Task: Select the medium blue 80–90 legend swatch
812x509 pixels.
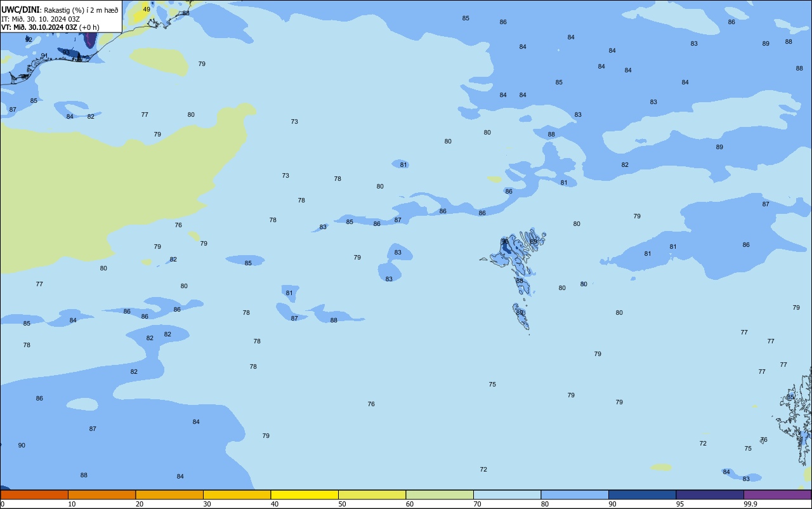Action: pos(575,494)
